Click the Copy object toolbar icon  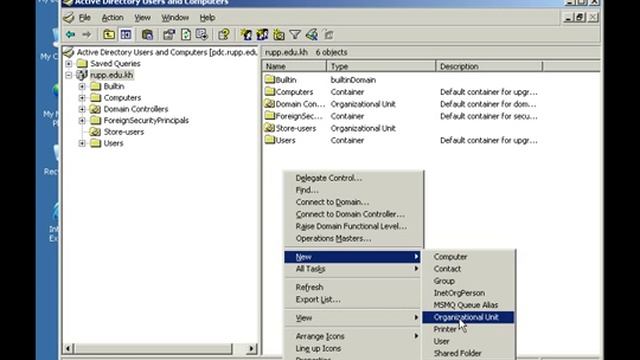(x=147, y=35)
